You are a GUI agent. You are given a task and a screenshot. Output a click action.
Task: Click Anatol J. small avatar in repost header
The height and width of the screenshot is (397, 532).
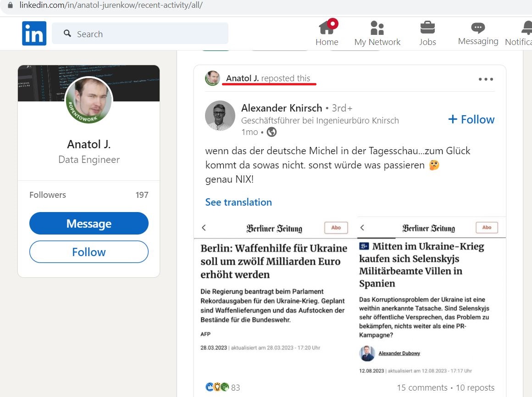pyautogui.click(x=212, y=78)
